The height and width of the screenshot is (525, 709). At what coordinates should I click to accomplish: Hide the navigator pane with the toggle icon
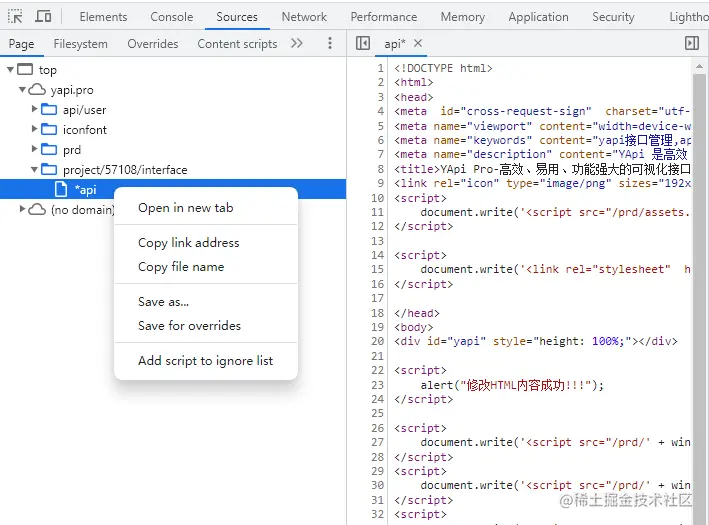363,43
